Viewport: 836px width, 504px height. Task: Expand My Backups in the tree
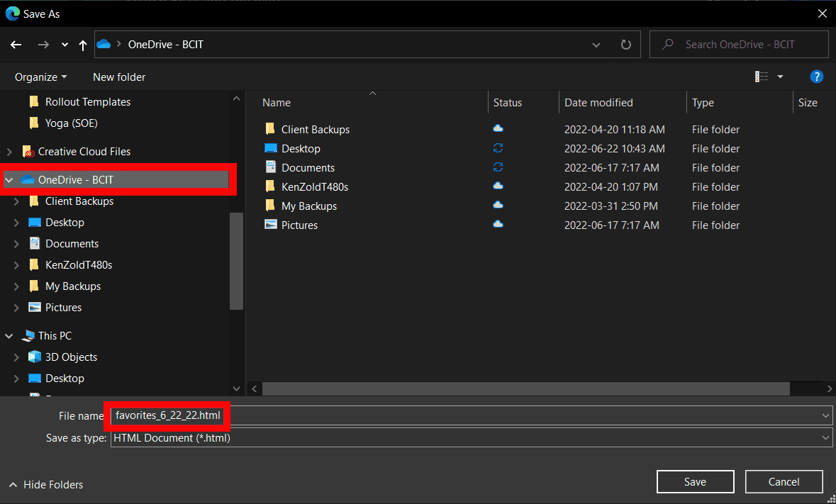16,286
